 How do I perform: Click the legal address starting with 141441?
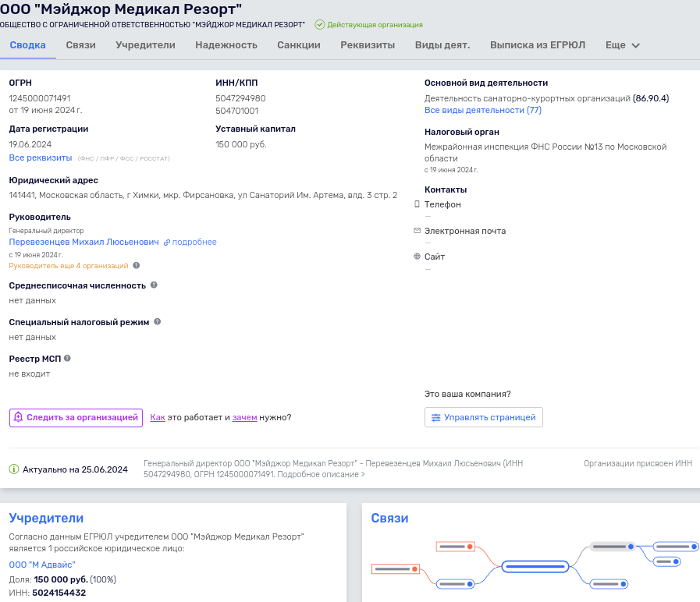tap(203, 195)
